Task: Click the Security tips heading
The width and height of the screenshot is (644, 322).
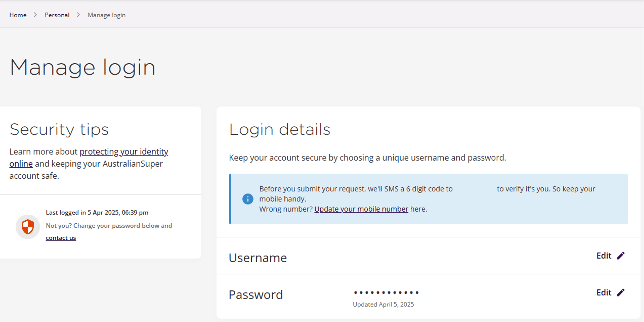Action: pos(59,129)
